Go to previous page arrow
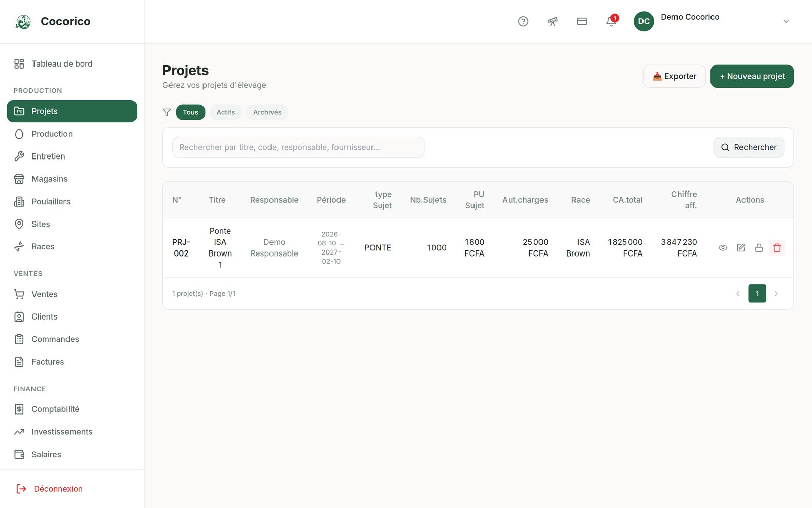Viewport: 812px width, 508px height. 738,294
